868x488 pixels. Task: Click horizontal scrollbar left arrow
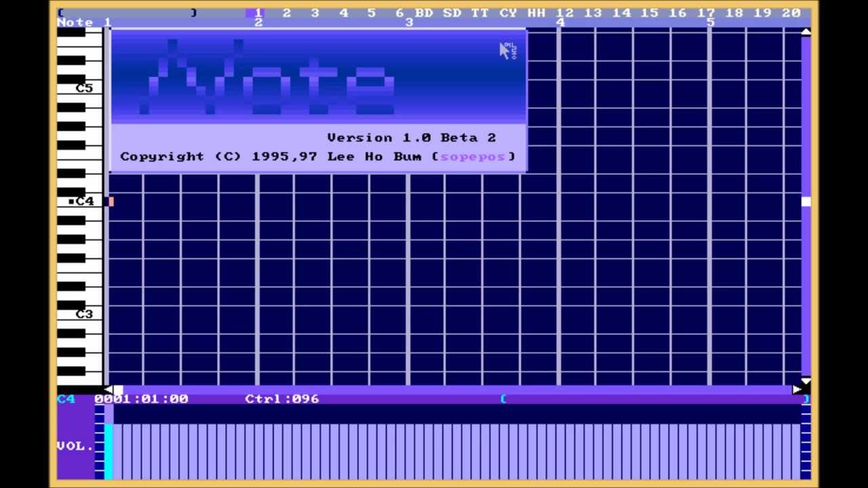click(107, 390)
